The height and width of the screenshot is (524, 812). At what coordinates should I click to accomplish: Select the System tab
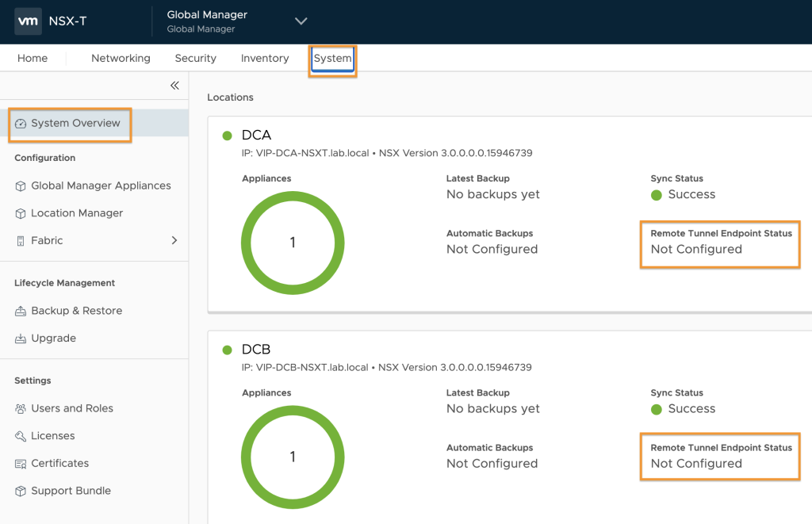click(332, 58)
